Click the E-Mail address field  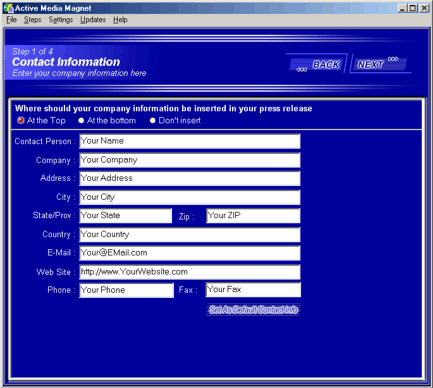point(190,253)
